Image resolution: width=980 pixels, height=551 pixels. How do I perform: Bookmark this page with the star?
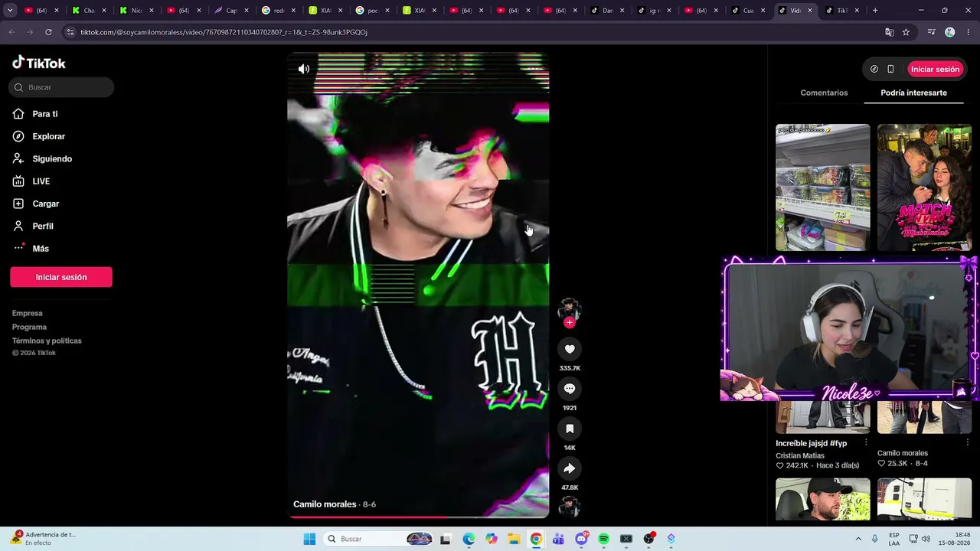906,32
